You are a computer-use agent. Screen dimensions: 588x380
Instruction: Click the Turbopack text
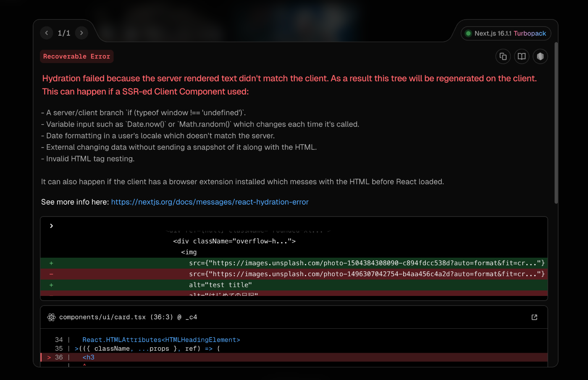tap(530, 33)
